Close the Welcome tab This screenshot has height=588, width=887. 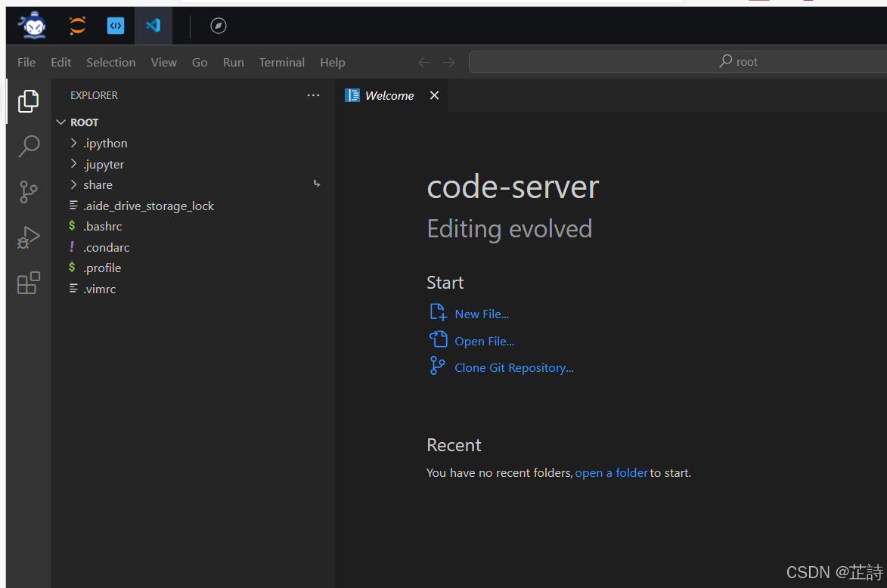click(x=434, y=95)
